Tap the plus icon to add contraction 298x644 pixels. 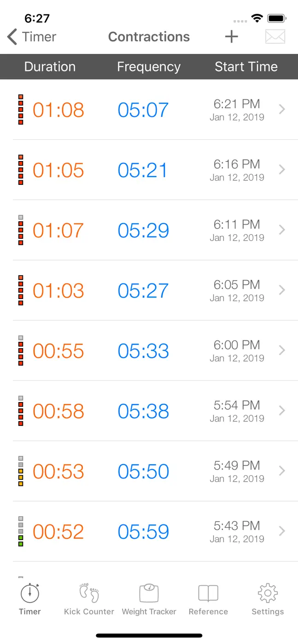(x=232, y=37)
